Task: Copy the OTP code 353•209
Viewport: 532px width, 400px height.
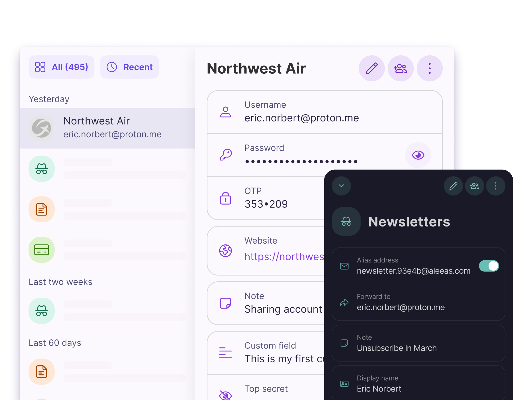Action: (266, 204)
